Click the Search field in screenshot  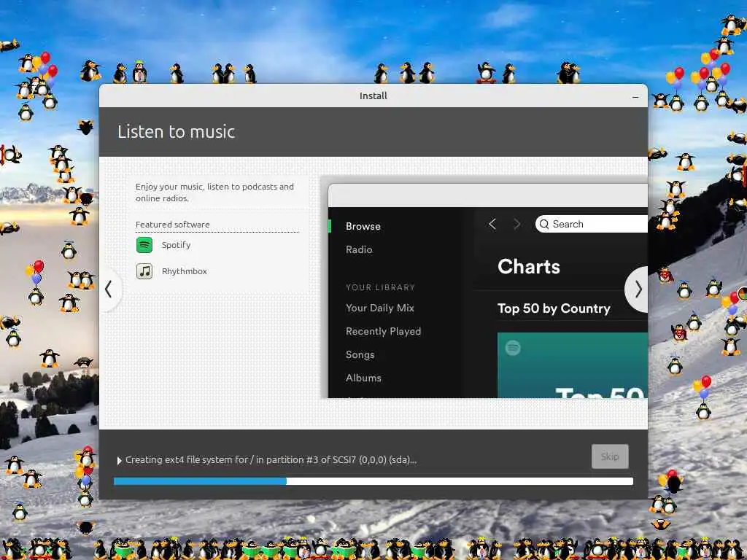pyautogui.click(x=591, y=225)
